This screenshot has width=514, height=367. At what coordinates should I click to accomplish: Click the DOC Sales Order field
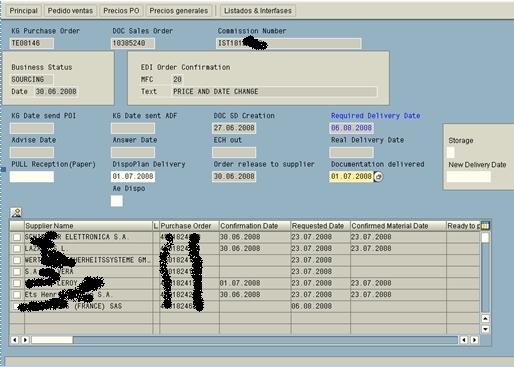pyautogui.click(x=133, y=43)
